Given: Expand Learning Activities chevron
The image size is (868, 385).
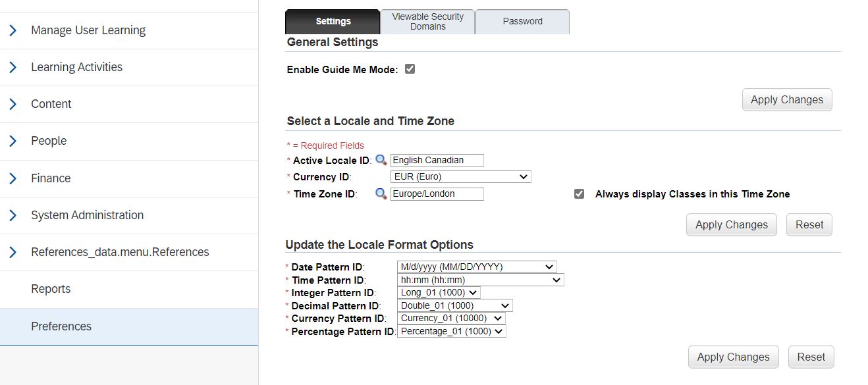Looking at the screenshot, I should coord(13,67).
